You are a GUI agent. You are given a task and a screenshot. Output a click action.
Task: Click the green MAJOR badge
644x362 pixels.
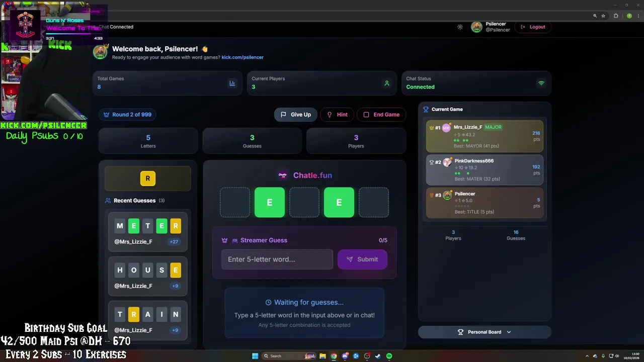click(x=493, y=127)
